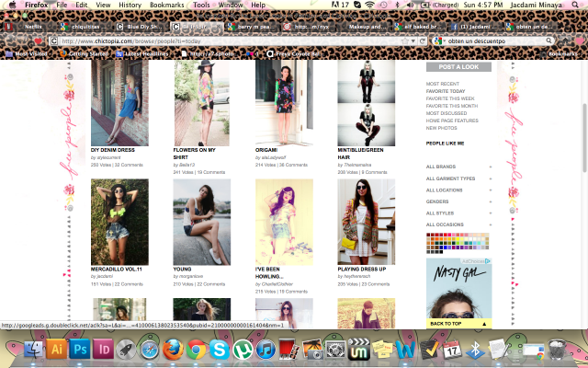This screenshot has height=368, width=588.
Task: Click the YOUNG look title
Action: pyautogui.click(x=182, y=270)
